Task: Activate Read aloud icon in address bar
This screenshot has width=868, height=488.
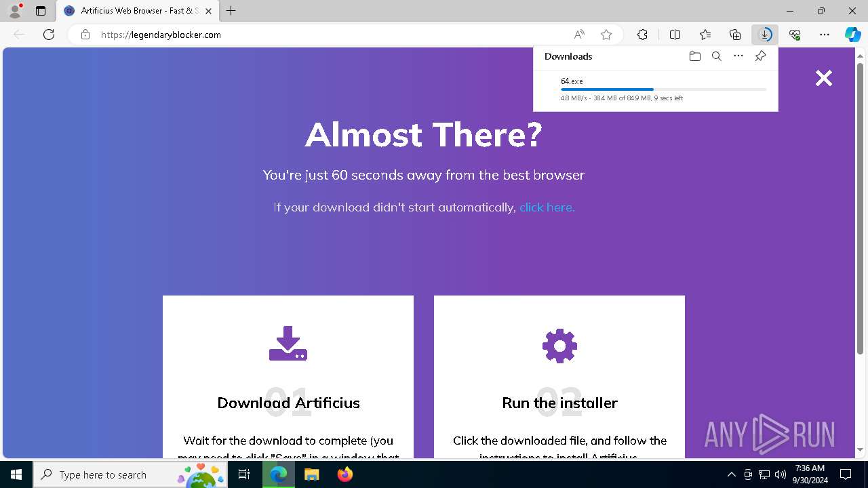Action: point(579,35)
